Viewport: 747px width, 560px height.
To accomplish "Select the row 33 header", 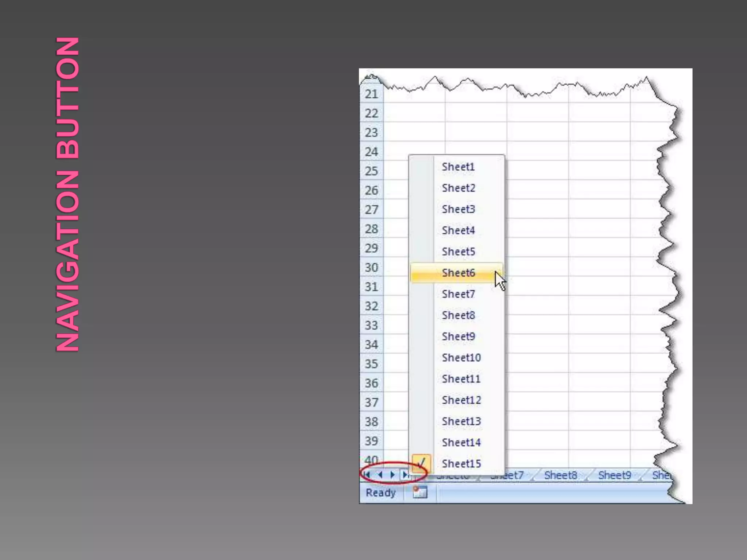I will coord(371,325).
